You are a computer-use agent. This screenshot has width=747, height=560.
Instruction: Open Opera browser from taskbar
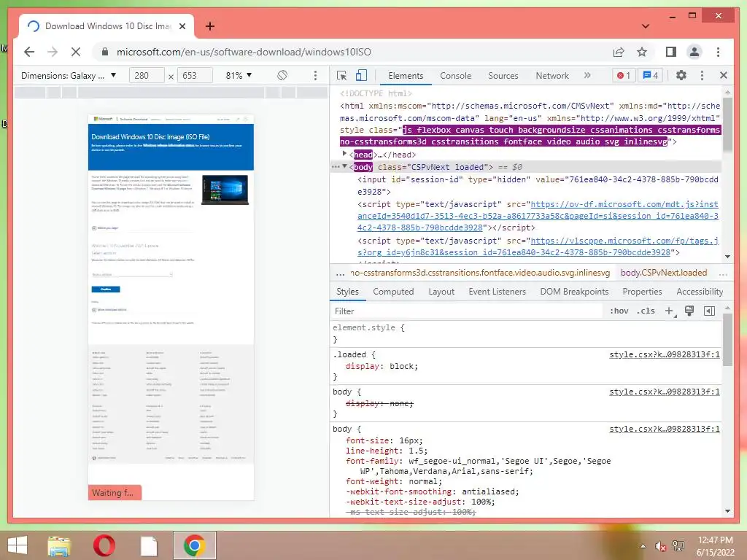[x=104, y=545]
